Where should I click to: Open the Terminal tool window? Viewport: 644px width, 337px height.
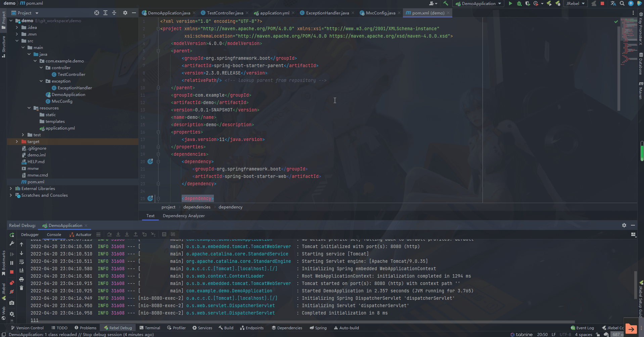coord(150,328)
